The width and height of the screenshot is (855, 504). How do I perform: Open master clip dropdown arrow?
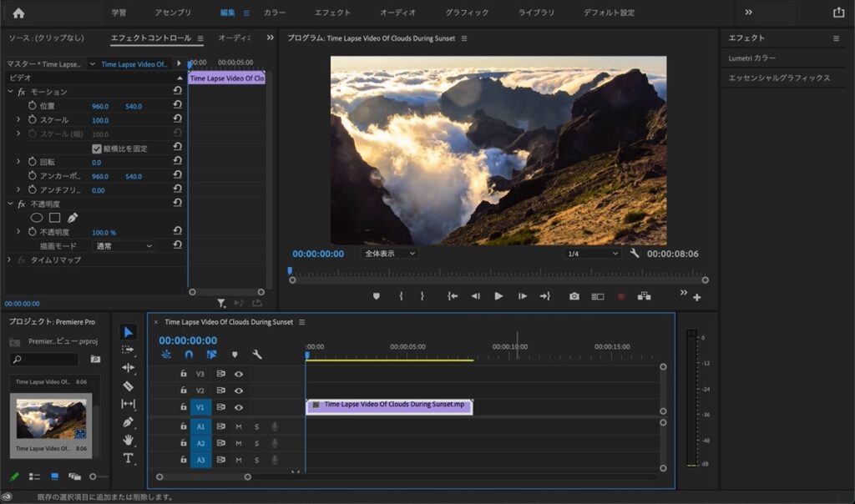tap(92, 63)
